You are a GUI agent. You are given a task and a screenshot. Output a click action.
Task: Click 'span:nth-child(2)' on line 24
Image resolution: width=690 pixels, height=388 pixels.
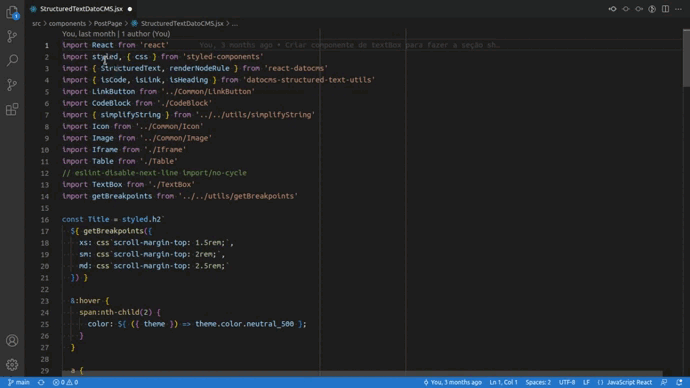(x=116, y=312)
